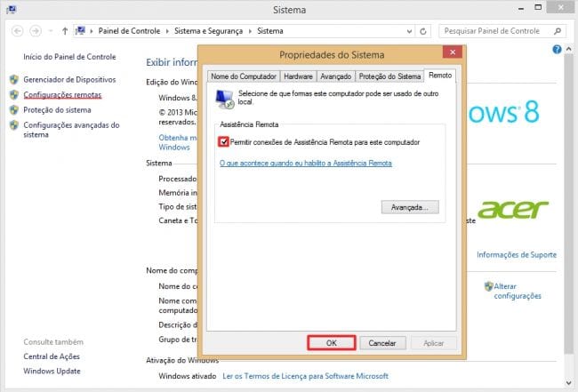Image resolution: width=578 pixels, height=392 pixels.
Task: Toggle Permitir conexões de Assistência Remota checkbox
Action: [223, 141]
